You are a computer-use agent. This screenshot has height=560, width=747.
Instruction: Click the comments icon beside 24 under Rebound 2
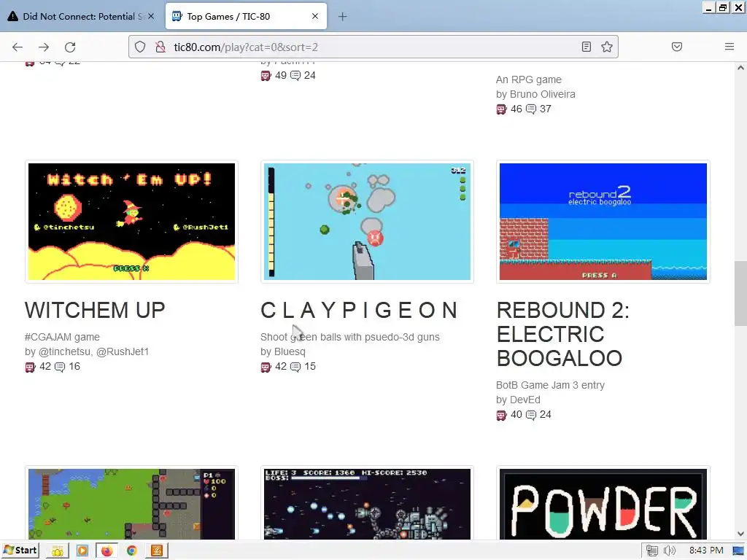[531, 415]
